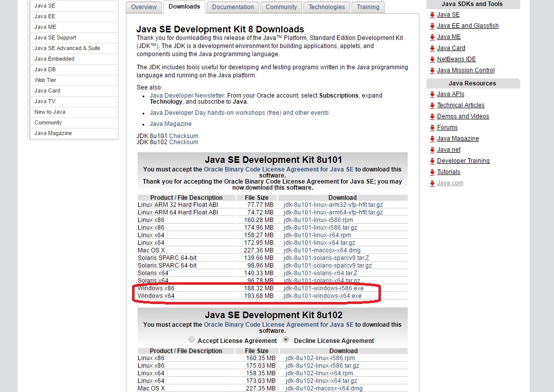Download jdk-8u101-windows-i586.exe
Screen dimensions: 554x392
coord(324,288)
